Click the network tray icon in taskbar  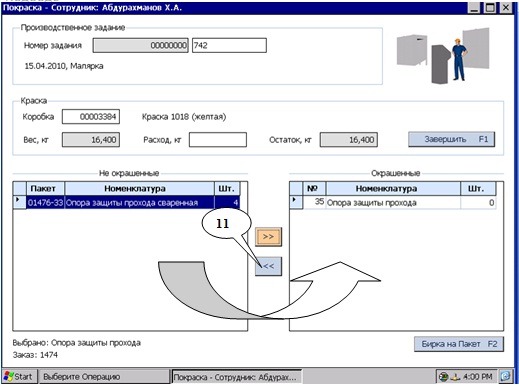pos(443,377)
